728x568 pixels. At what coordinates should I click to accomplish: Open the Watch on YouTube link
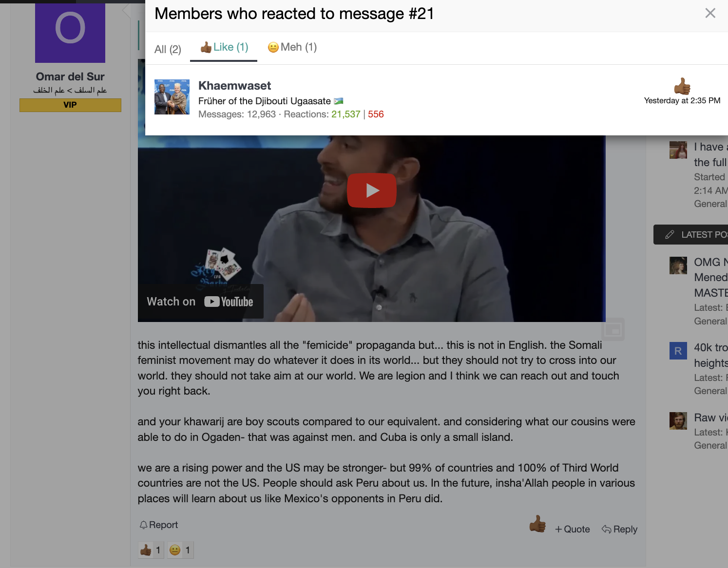pos(200,302)
